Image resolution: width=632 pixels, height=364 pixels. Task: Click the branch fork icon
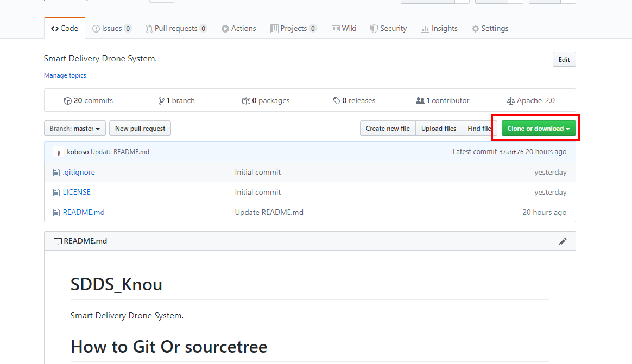161,101
